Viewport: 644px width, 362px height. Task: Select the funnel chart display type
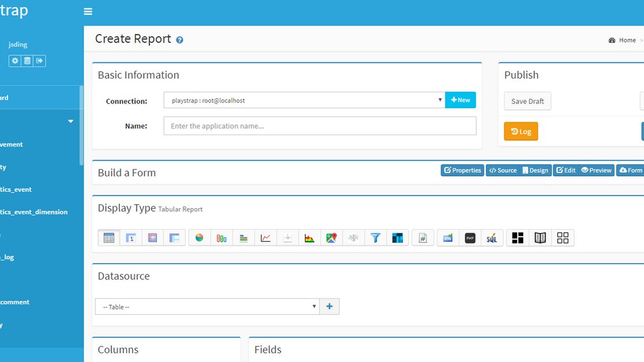coord(376,238)
